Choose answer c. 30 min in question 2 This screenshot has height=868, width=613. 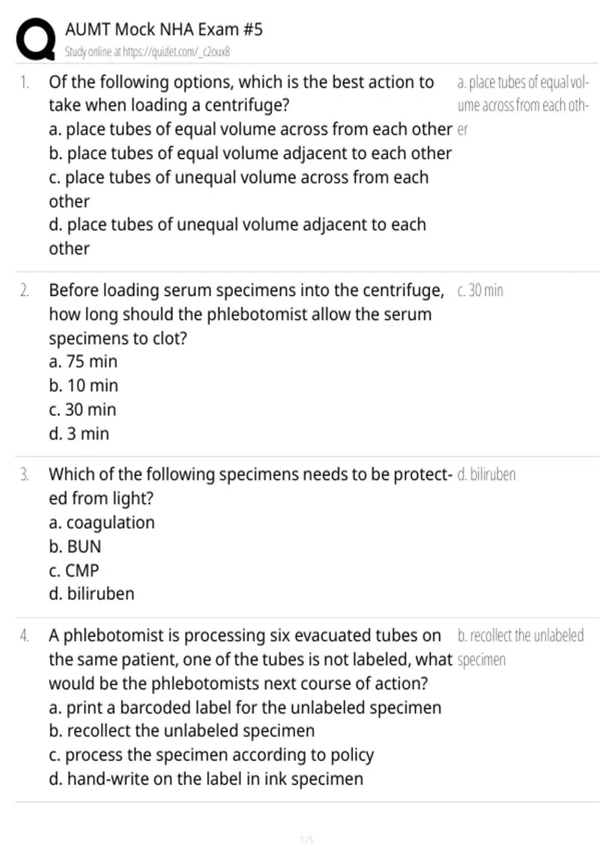pyautogui.click(x=83, y=409)
